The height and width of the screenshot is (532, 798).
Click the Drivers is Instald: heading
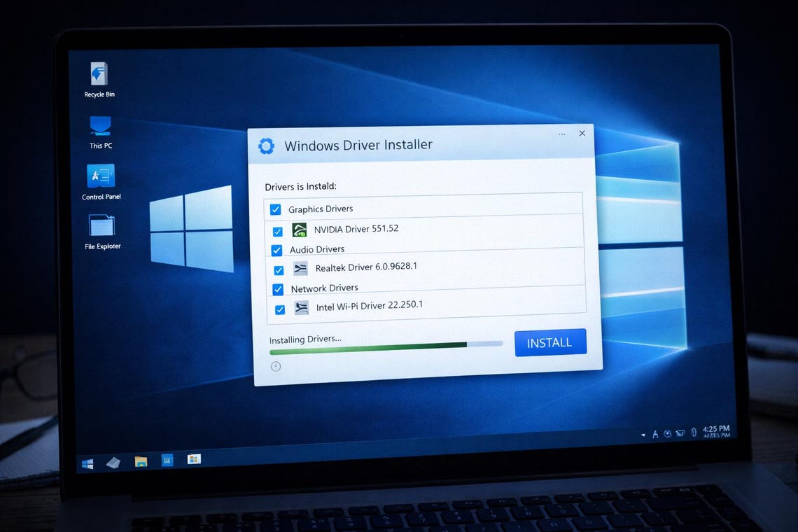(x=300, y=186)
